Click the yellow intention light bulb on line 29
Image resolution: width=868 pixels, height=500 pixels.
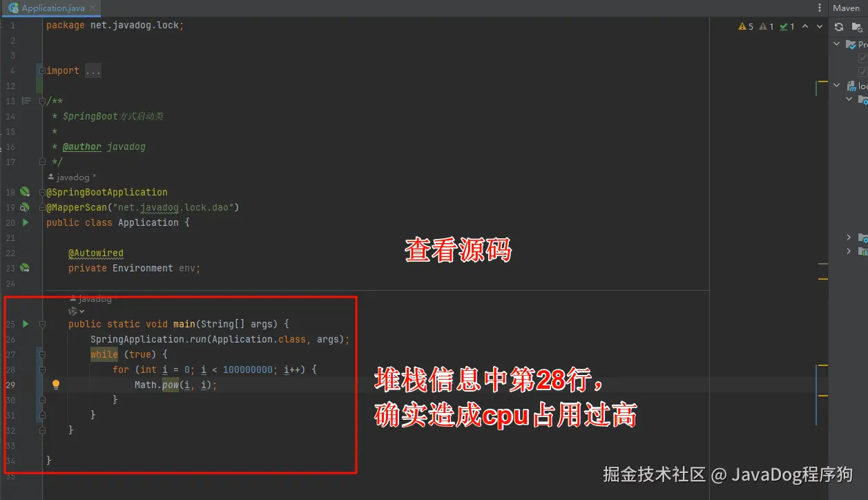tap(56, 385)
